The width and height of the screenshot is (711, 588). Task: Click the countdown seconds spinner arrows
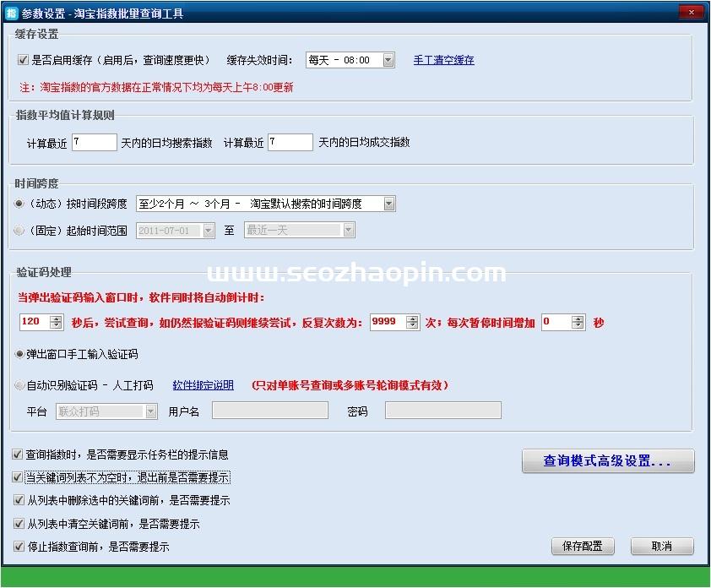coord(57,322)
